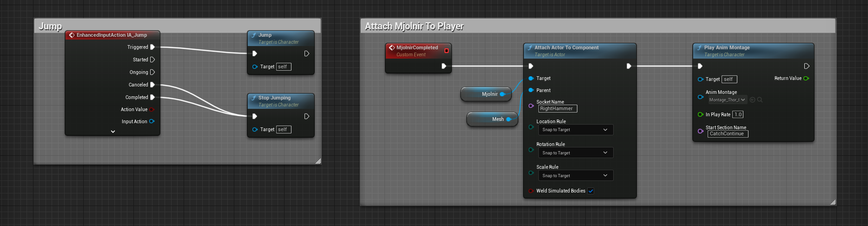Click the Return Value green pin

(x=806, y=78)
